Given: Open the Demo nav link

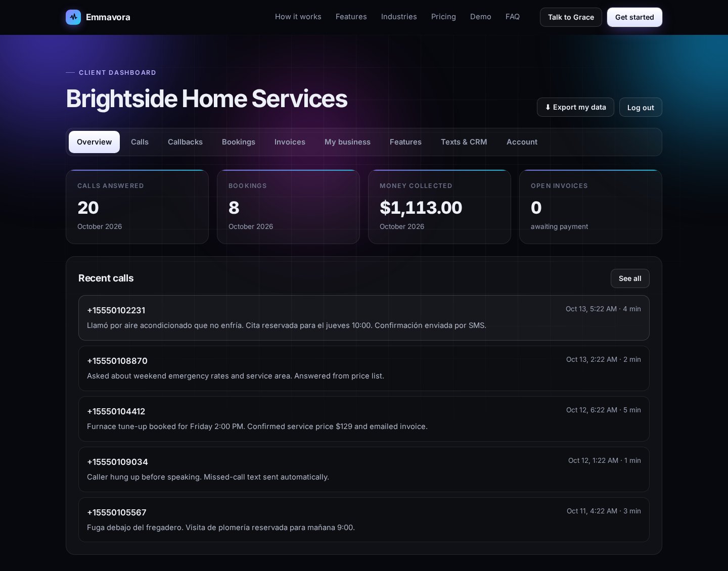Looking at the screenshot, I should pyautogui.click(x=481, y=17).
